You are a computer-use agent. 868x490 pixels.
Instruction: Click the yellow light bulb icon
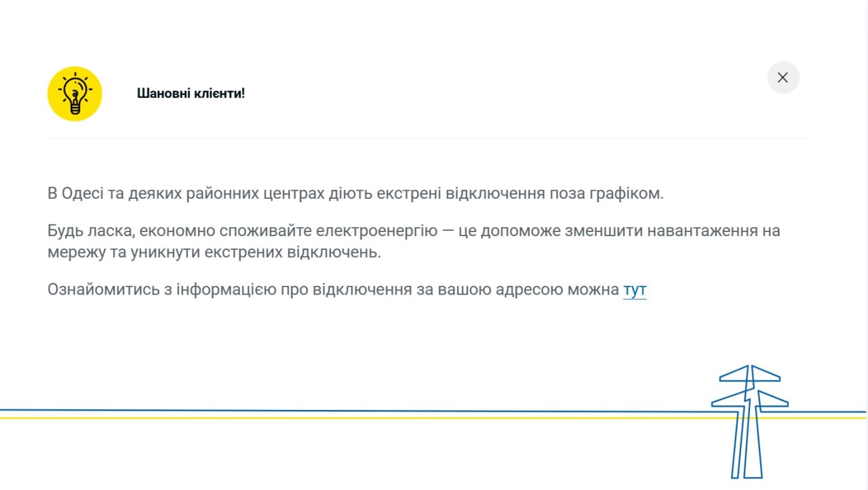pyautogui.click(x=75, y=94)
